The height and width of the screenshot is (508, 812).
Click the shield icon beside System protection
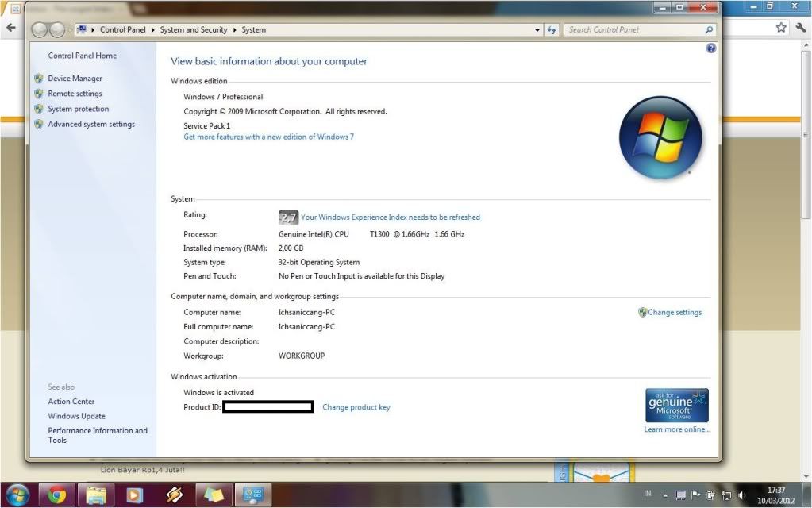click(39, 109)
